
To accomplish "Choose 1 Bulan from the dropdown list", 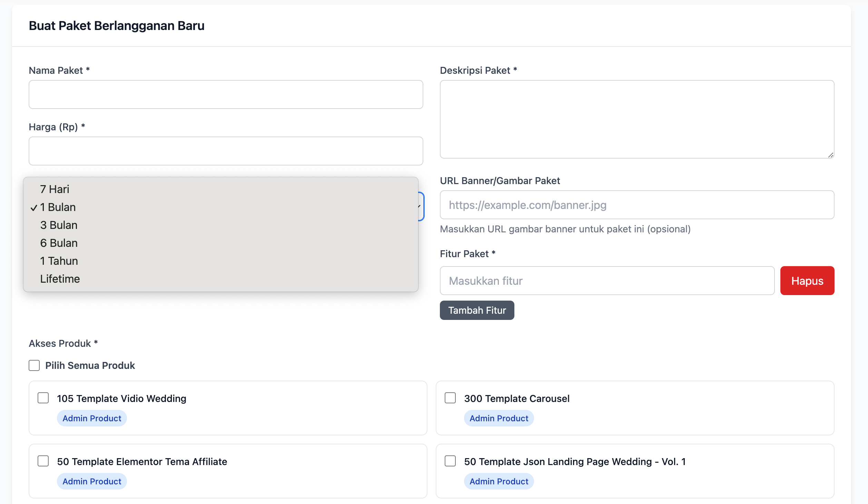I will [x=58, y=207].
